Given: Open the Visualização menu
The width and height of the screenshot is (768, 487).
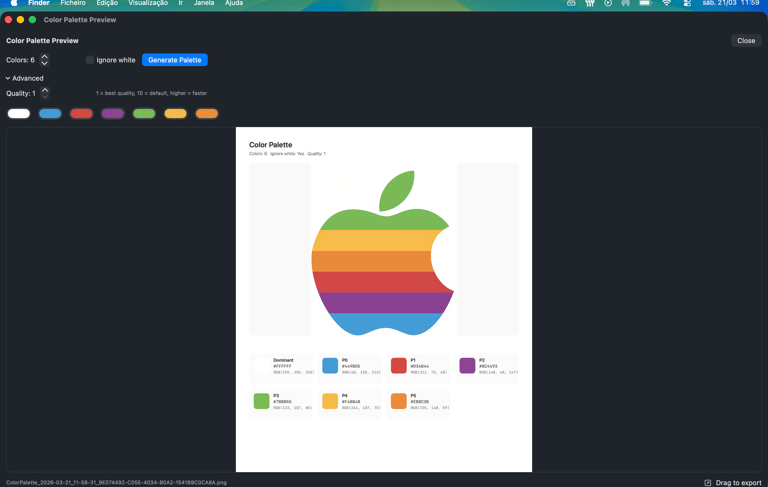Looking at the screenshot, I should 148,3.
